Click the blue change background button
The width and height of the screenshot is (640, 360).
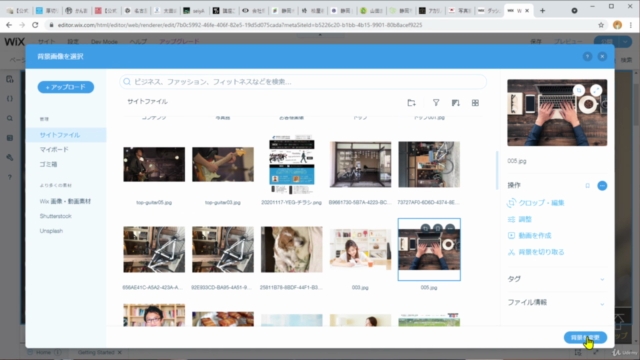tap(585, 338)
